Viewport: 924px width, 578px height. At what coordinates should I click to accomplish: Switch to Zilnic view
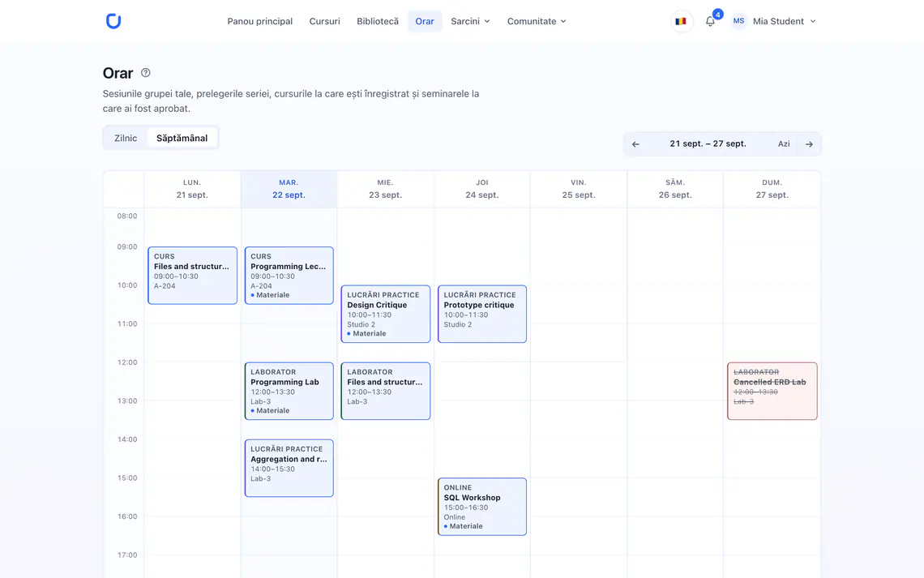[x=126, y=138]
